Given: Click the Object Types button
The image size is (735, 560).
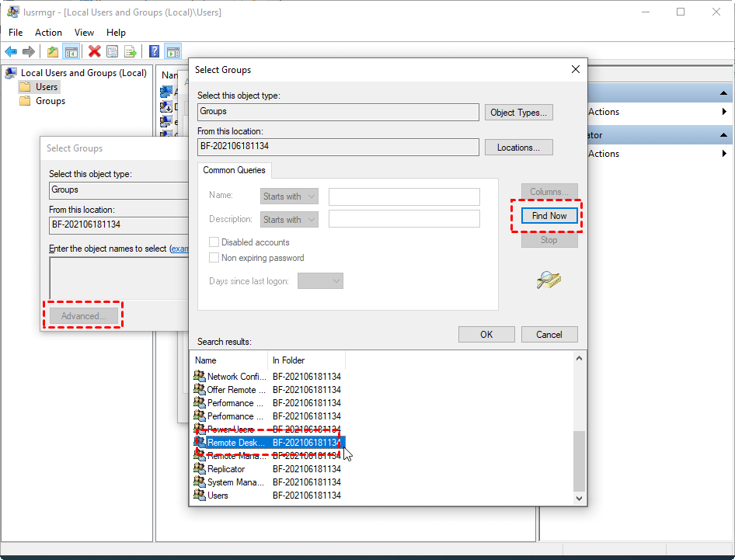Looking at the screenshot, I should tap(518, 113).
